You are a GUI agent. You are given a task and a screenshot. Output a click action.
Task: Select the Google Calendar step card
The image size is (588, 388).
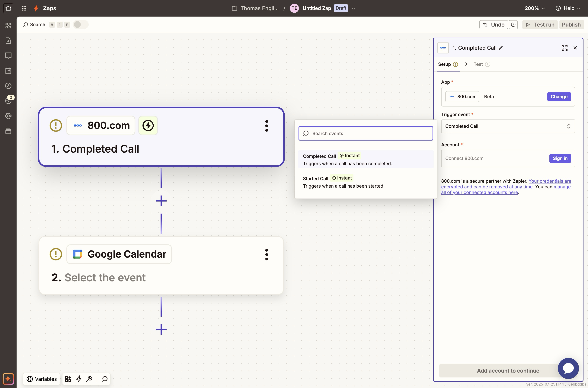coord(161,266)
